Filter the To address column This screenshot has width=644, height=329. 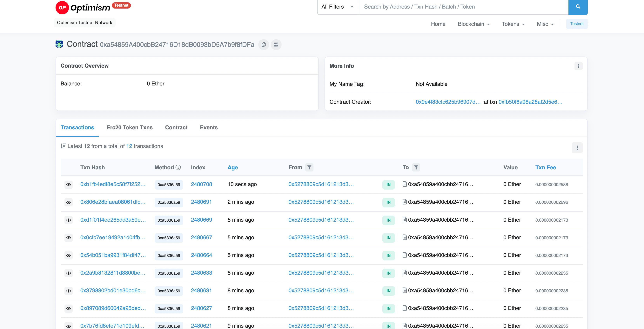click(416, 167)
